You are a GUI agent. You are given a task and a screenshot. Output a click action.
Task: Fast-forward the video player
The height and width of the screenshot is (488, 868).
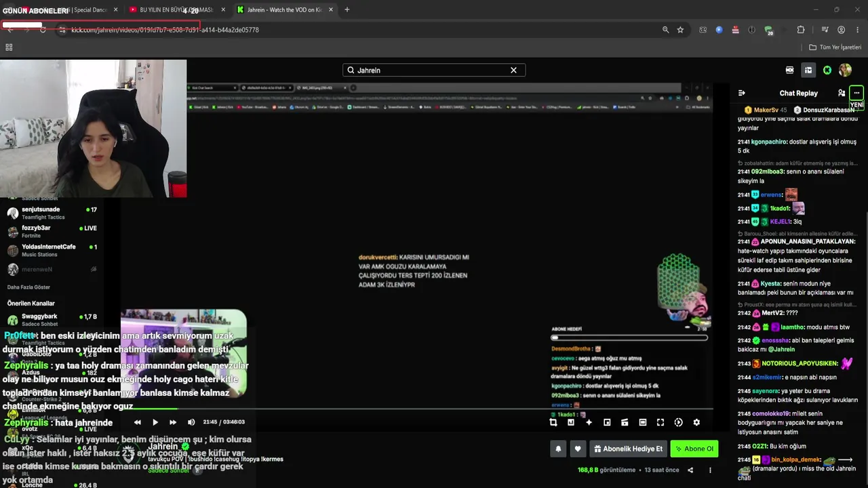click(173, 422)
